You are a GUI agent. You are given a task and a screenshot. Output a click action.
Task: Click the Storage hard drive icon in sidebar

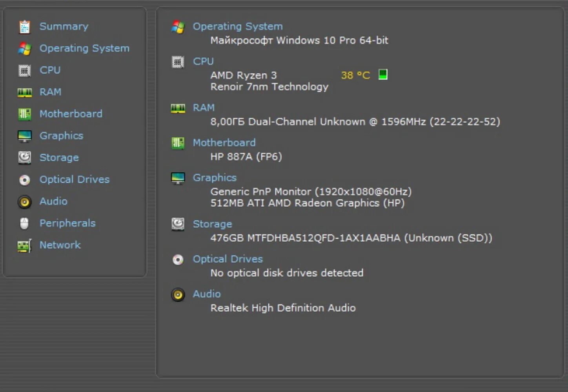(x=24, y=158)
